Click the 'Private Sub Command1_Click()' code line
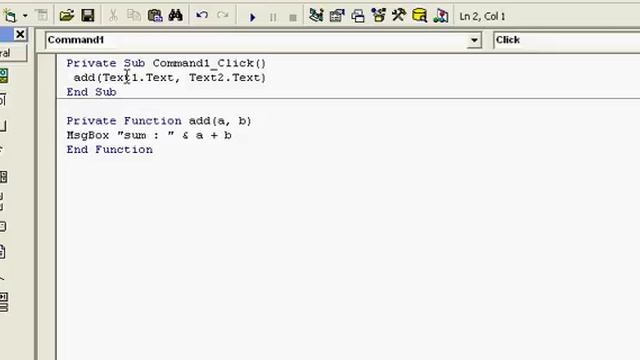Screen dimensions: 640x360 [x=166, y=63]
